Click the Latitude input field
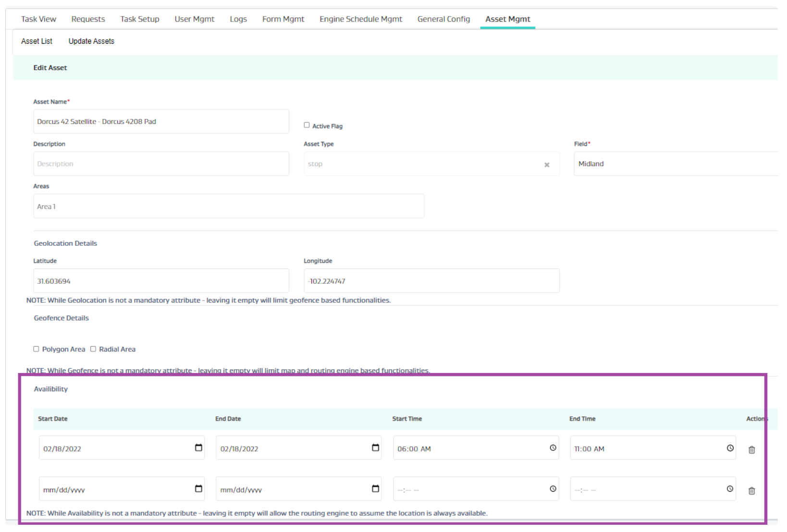This screenshot has width=787, height=532. tap(161, 281)
